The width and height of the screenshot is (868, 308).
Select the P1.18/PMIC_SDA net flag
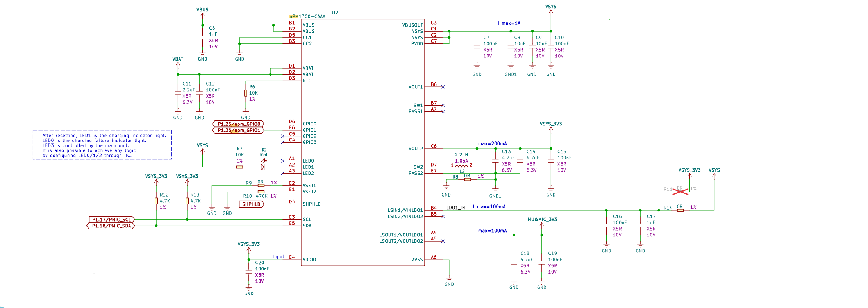(111, 226)
